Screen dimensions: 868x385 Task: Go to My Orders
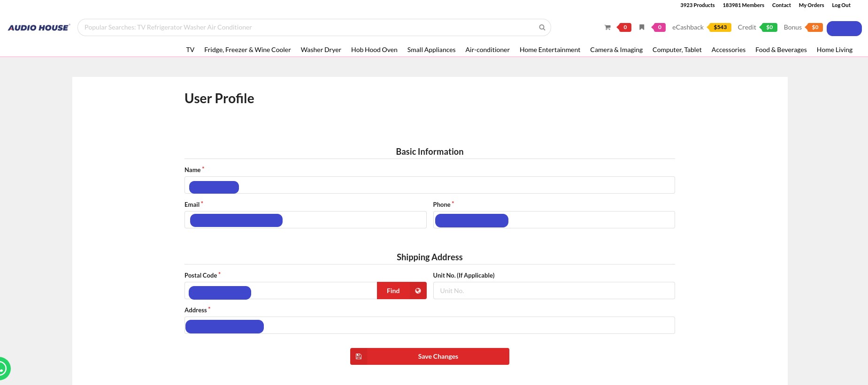tap(812, 5)
